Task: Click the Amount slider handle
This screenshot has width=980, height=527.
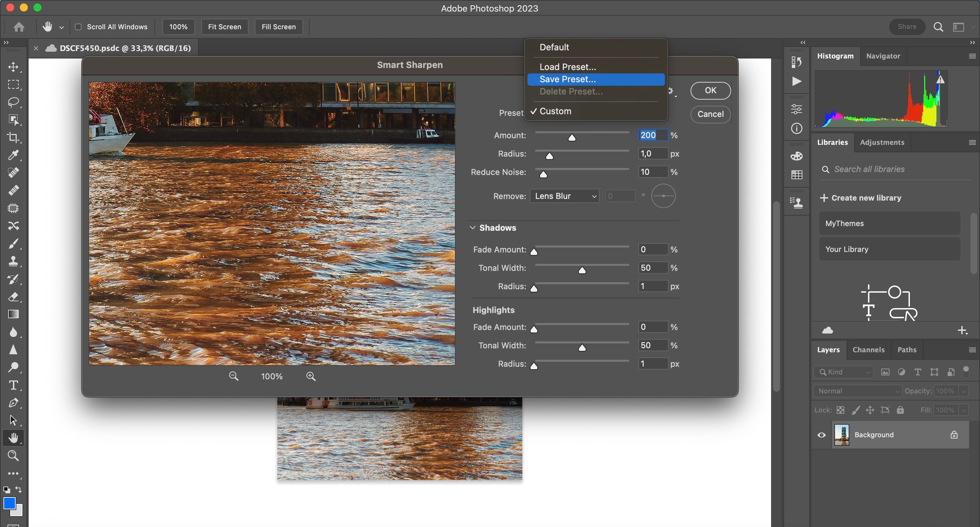Action: [572, 138]
